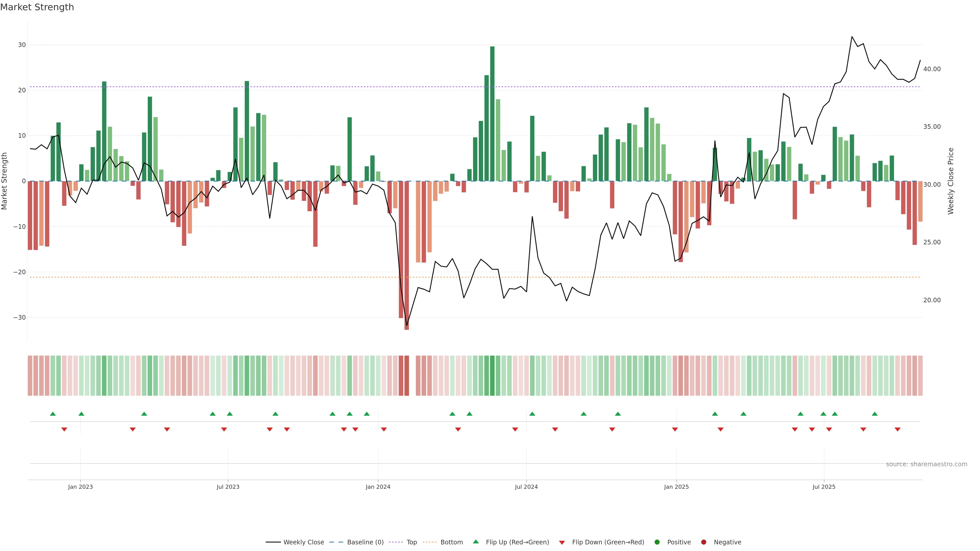Click the source: sharemaestro.com text
The image size is (980, 551).
click(926, 464)
